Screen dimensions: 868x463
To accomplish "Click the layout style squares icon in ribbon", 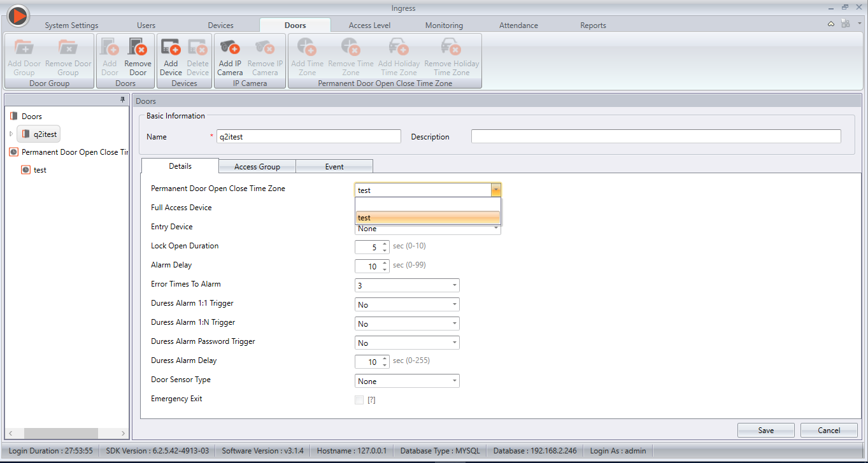I will 846,24.
